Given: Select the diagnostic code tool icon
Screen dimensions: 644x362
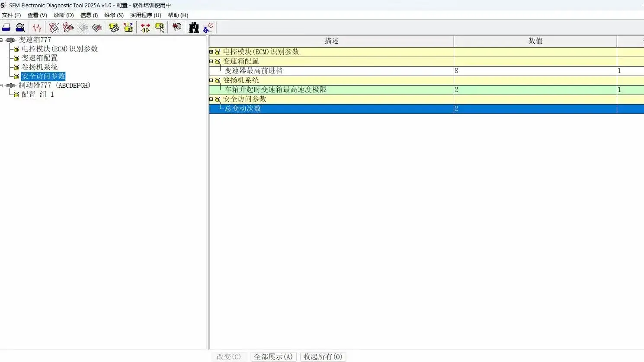Looking at the screenshot, I should tap(54, 27).
